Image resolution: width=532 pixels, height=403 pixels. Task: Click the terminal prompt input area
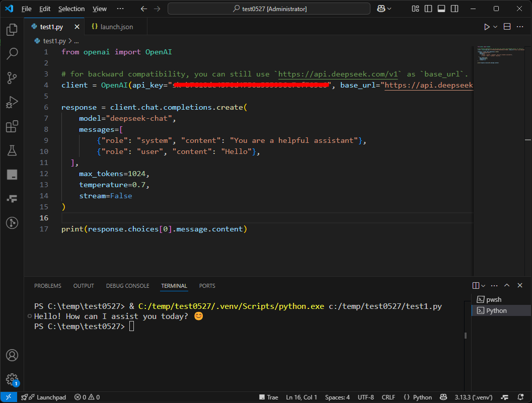pyautogui.click(x=132, y=327)
